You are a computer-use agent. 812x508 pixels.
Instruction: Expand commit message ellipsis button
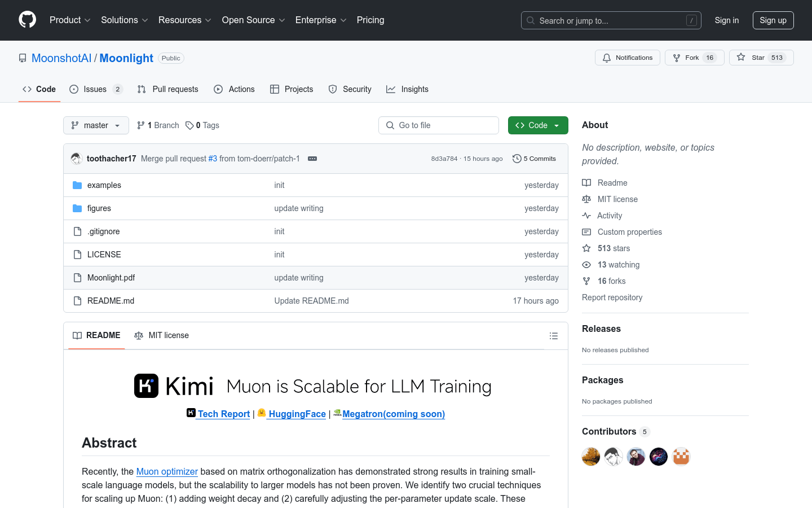312,159
